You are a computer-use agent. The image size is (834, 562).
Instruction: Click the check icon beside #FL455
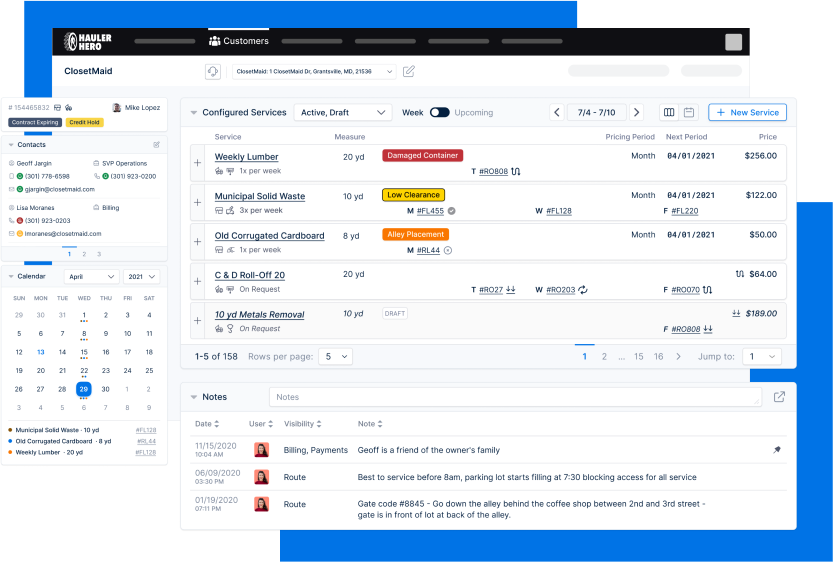(452, 211)
